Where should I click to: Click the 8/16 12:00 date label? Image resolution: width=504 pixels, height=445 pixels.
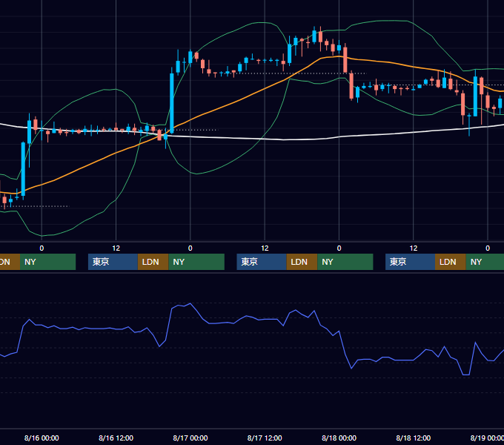pyautogui.click(x=116, y=438)
